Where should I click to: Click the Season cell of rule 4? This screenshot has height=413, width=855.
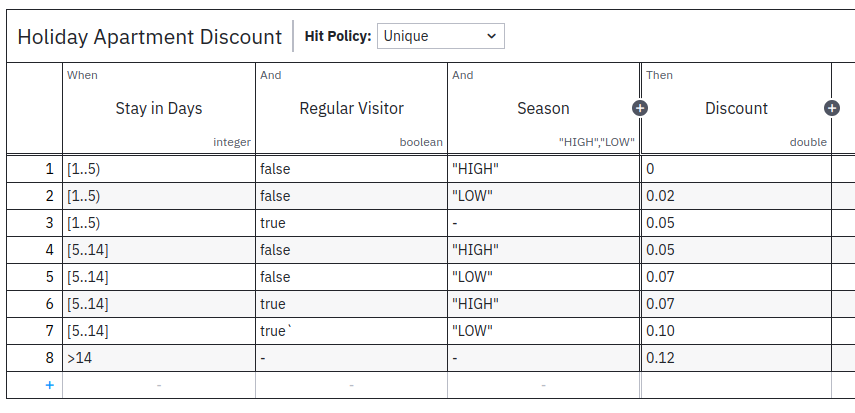tap(543, 250)
